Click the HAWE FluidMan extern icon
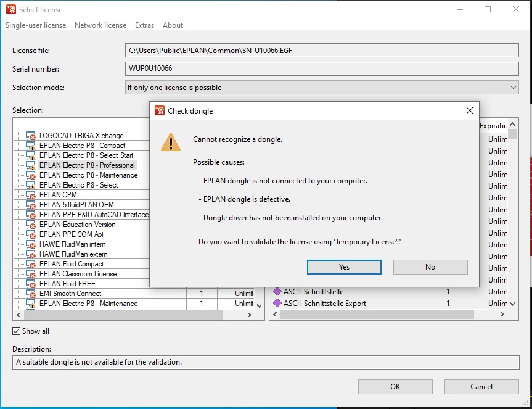The width and height of the screenshot is (532, 409). click(x=31, y=254)
